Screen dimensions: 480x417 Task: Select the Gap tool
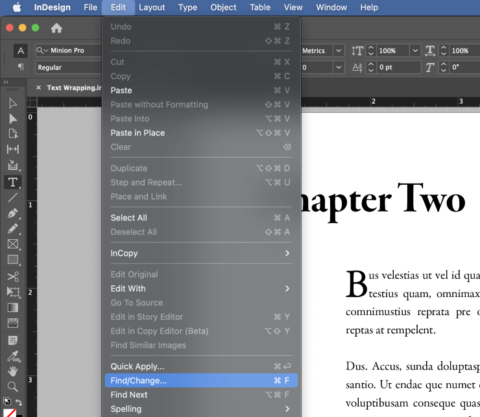pos(13,149)
